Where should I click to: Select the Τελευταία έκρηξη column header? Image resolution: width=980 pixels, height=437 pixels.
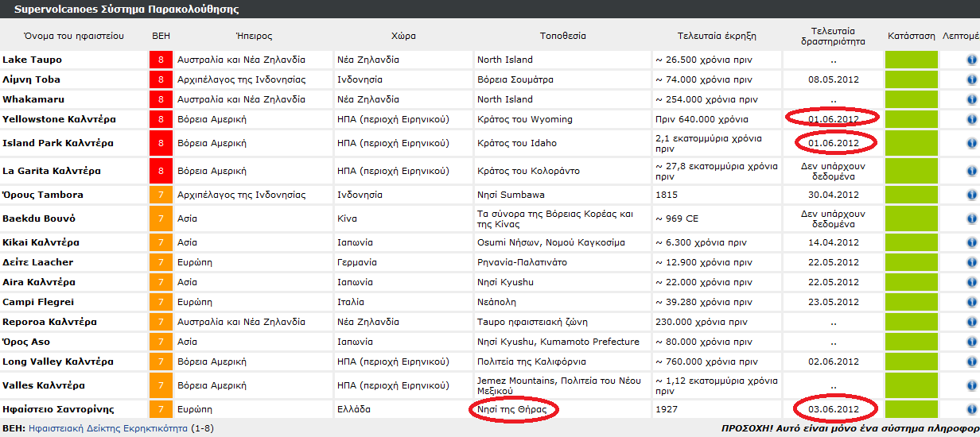[716, 36]
